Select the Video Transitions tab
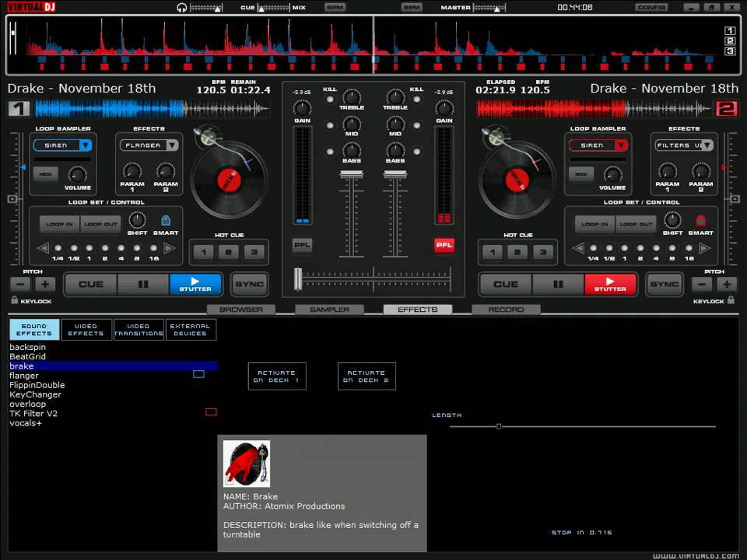747x560 pixels. 139,330
